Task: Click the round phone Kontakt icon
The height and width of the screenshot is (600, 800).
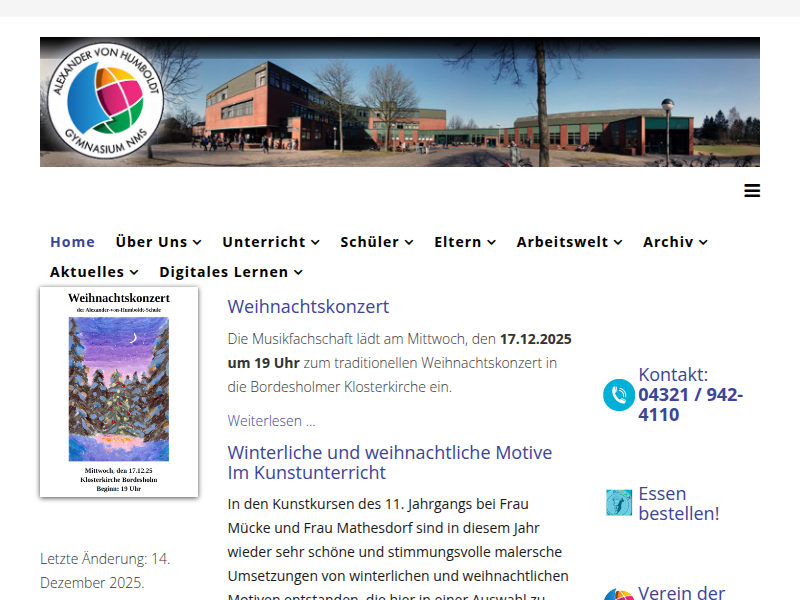Action: coord(618,395)
